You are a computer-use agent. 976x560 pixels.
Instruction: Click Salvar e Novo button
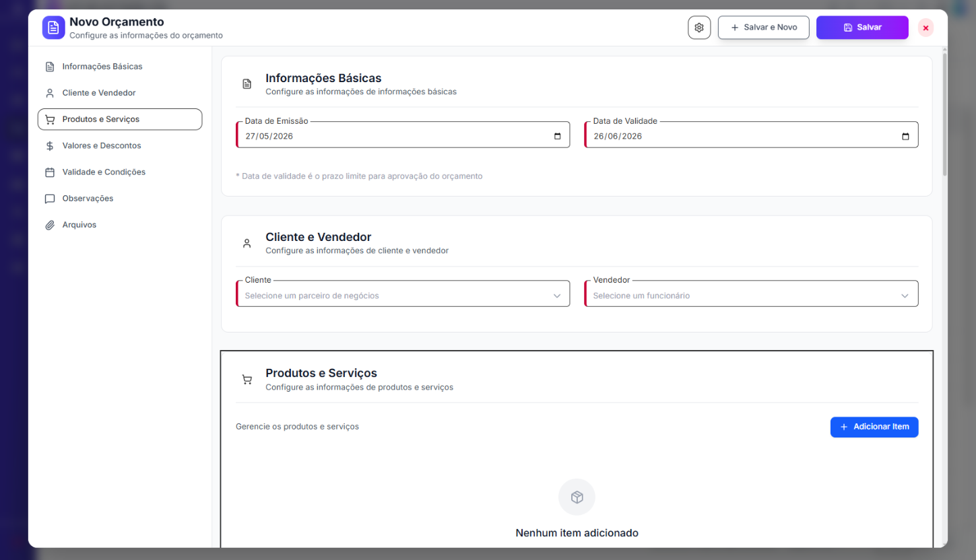click(764, 28)
